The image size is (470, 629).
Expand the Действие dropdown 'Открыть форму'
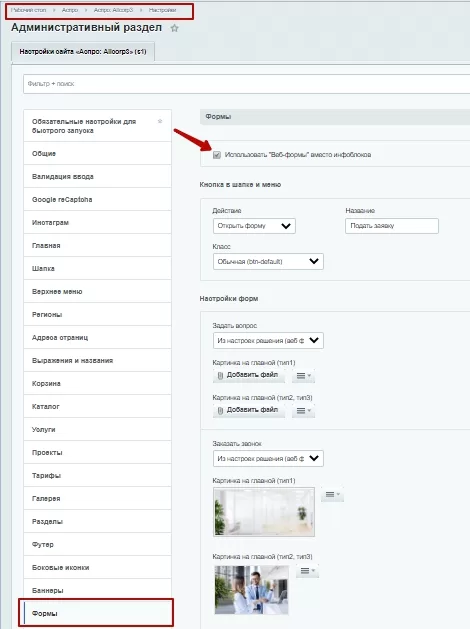254,226
